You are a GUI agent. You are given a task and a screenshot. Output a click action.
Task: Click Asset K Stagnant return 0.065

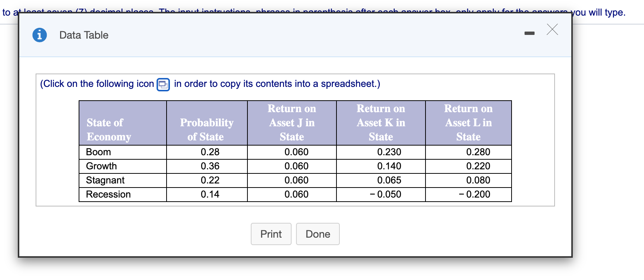389,180
